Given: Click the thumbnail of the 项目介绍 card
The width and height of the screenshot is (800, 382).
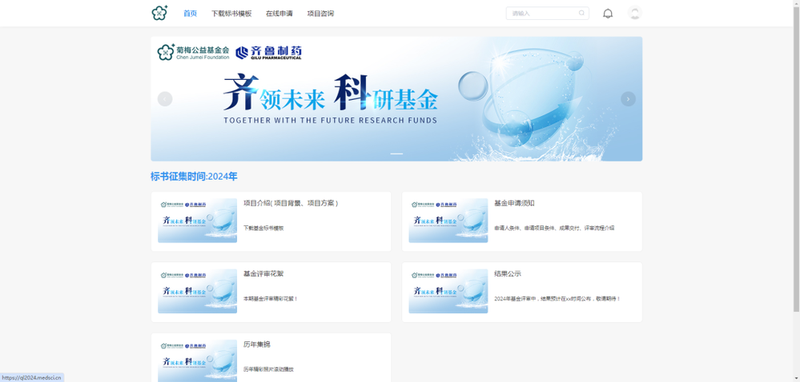Looking at the screenshot, I should coord(197,221).
